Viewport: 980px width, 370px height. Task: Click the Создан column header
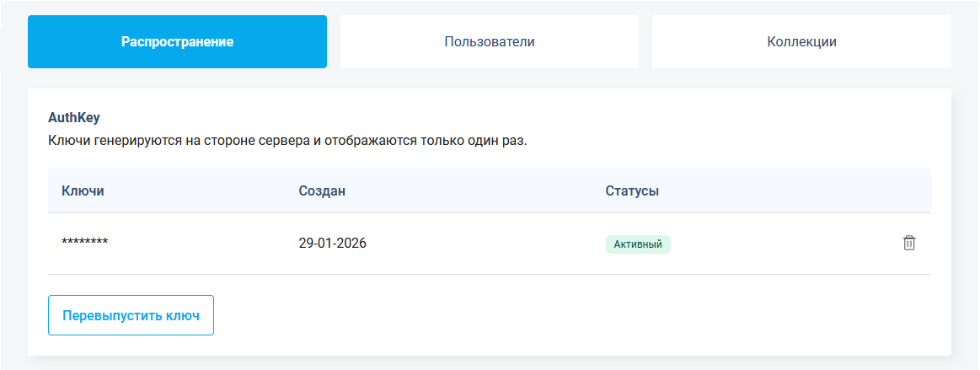(322, 190)
